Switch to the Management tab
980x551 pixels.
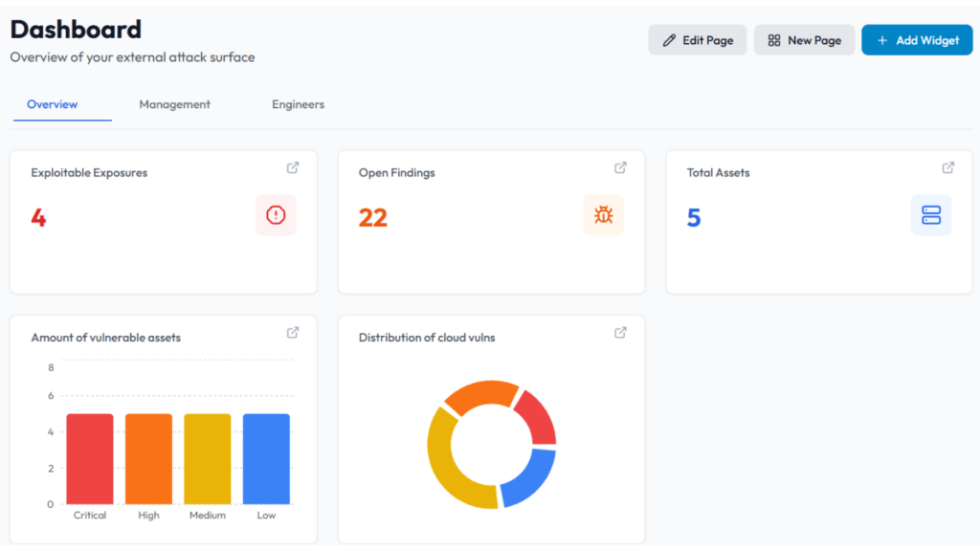point(174,104)
